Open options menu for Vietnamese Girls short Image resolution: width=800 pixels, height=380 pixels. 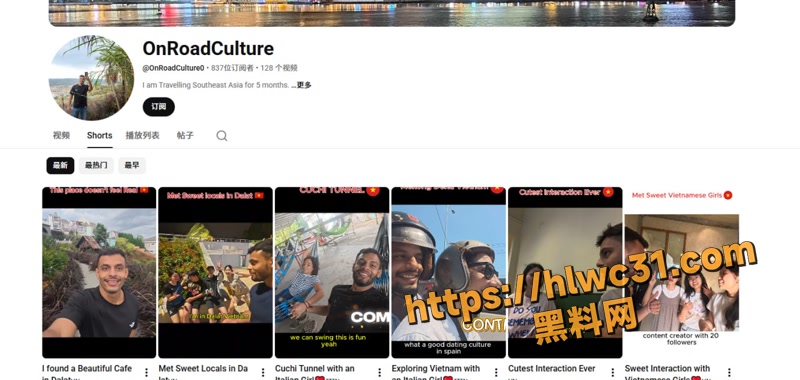tap(729, 372)
